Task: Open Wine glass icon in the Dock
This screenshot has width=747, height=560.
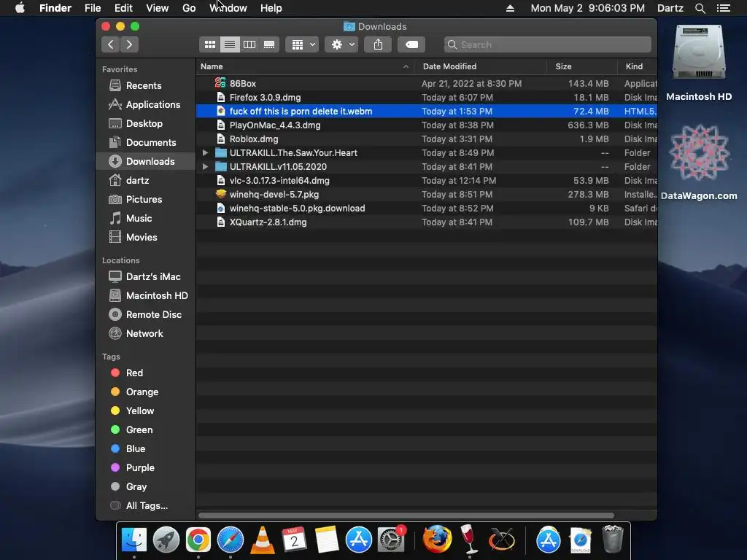Action: point(469,539)
